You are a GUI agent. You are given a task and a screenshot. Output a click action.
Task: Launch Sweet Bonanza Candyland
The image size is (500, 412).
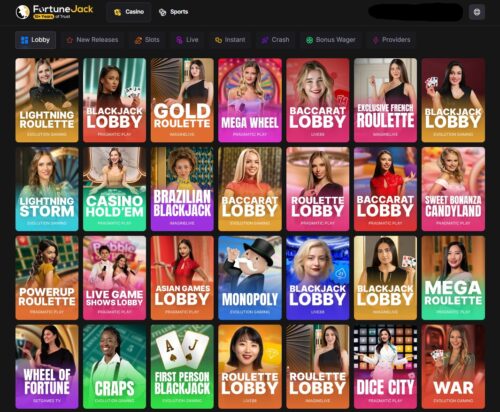coord(453,189)
